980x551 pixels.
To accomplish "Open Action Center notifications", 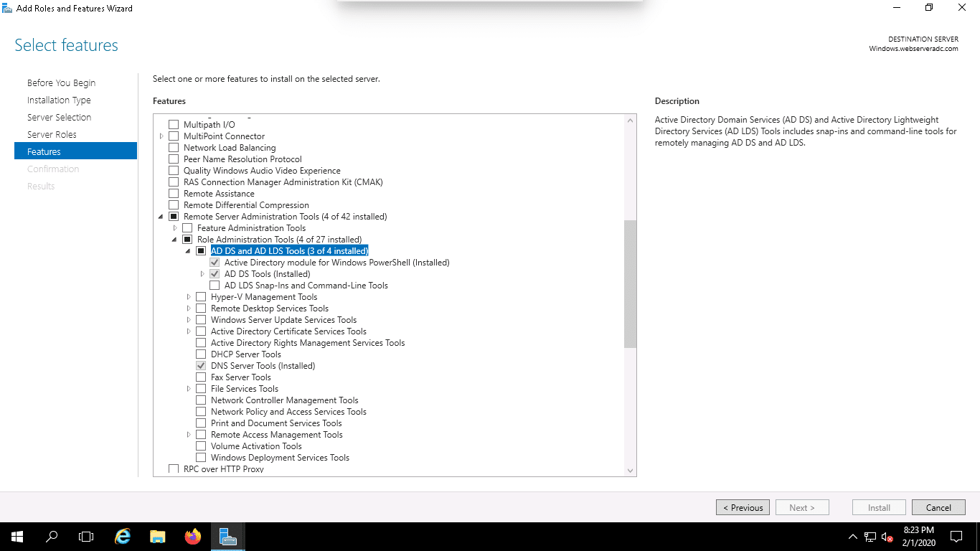I will pos(956,536).
